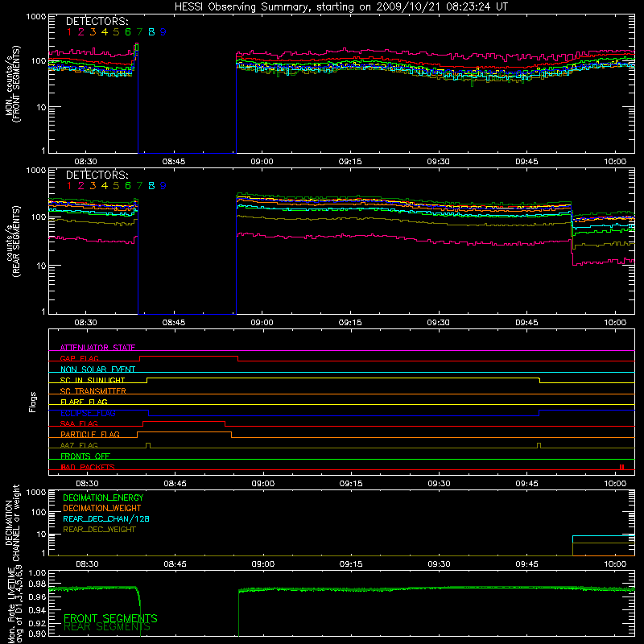Click the GAP_FLAG label
Image resolution: width=644 pixels, height=644 pixels.
79,358
